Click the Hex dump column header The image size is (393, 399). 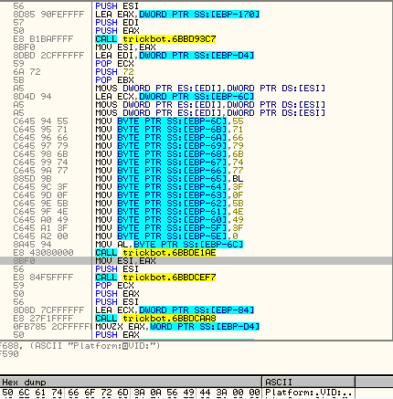coord(131,382)
